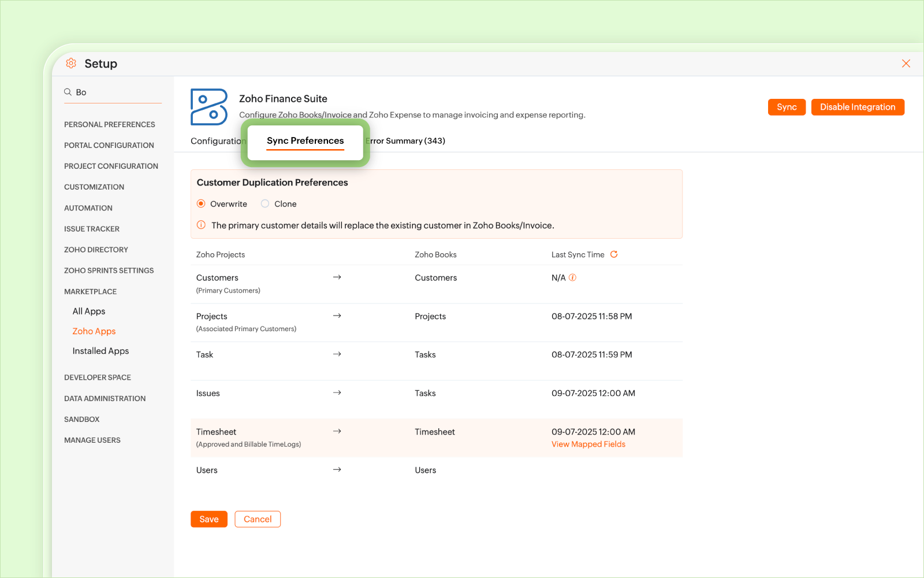Switch to the Sync Preferences tab
Screen dimensions: 924x578
coord(305,141)
